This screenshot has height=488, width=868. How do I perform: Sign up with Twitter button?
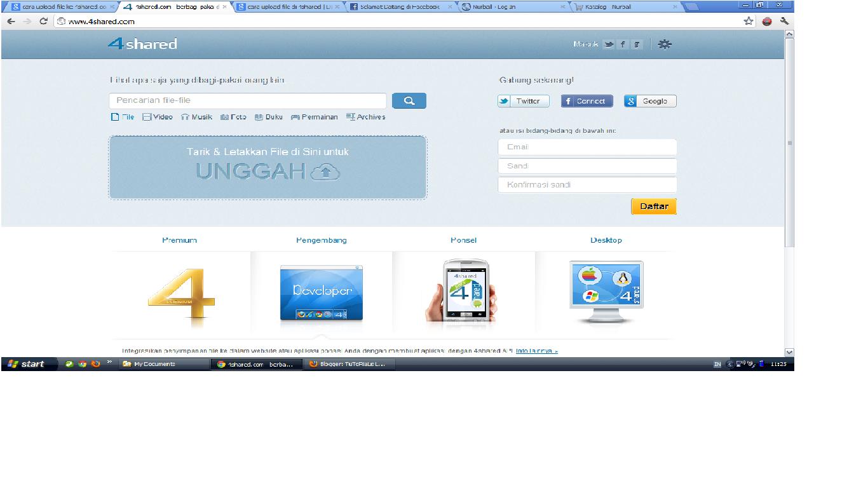523,101
